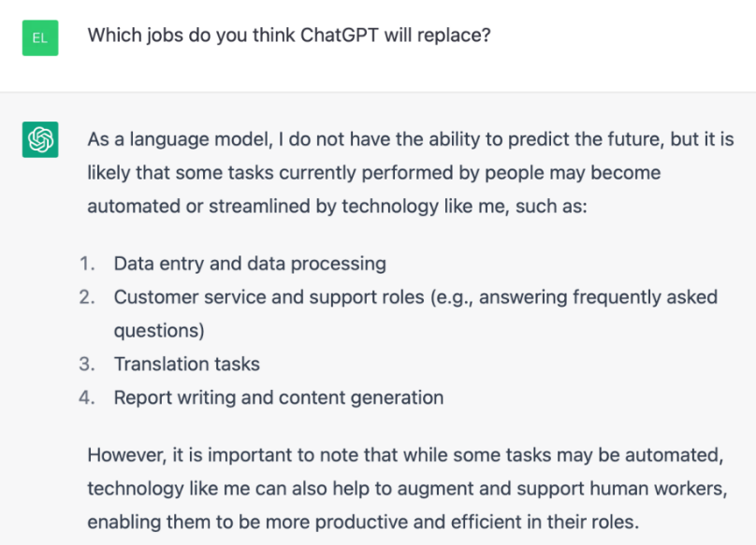Click the list number 3 marker
The height and width of the screenshot is (545, 756).
click(x=87, y=364)
